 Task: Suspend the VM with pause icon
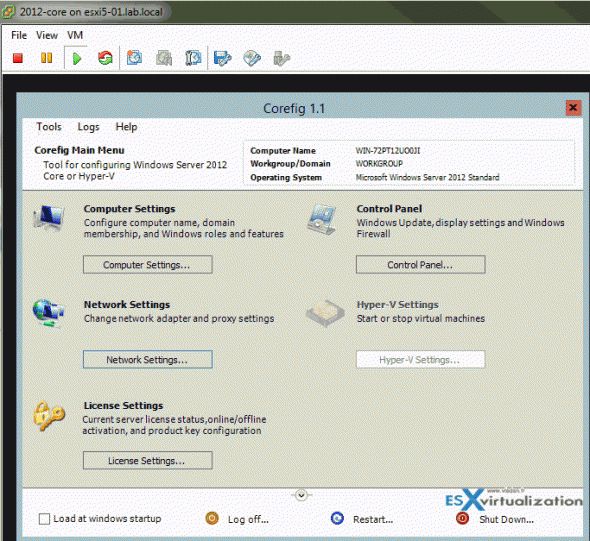point(46,58)
